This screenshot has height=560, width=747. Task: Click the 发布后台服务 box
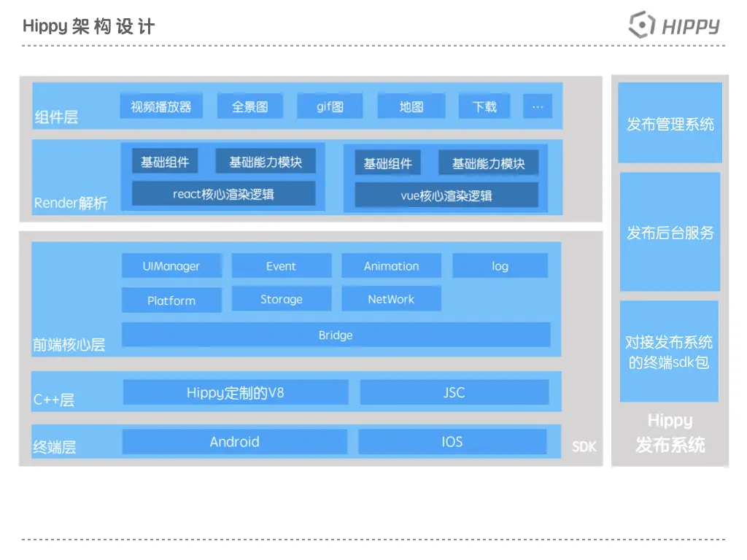point(670,232)
